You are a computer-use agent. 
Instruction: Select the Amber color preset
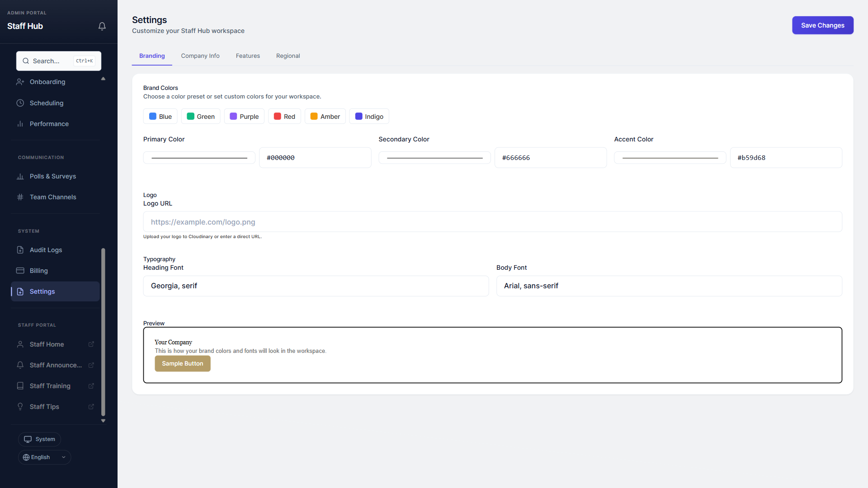pos(325,116)
